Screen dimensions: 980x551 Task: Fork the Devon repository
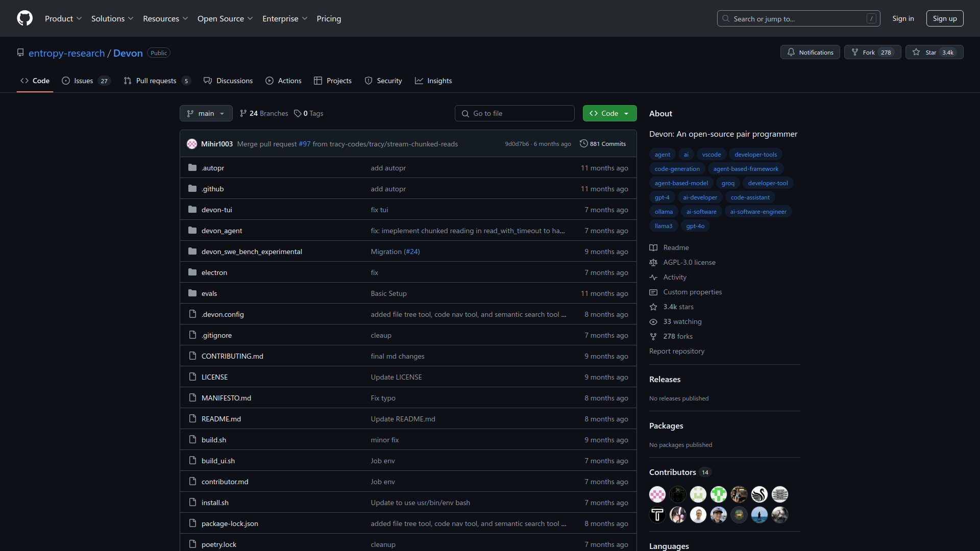(872, 52)
